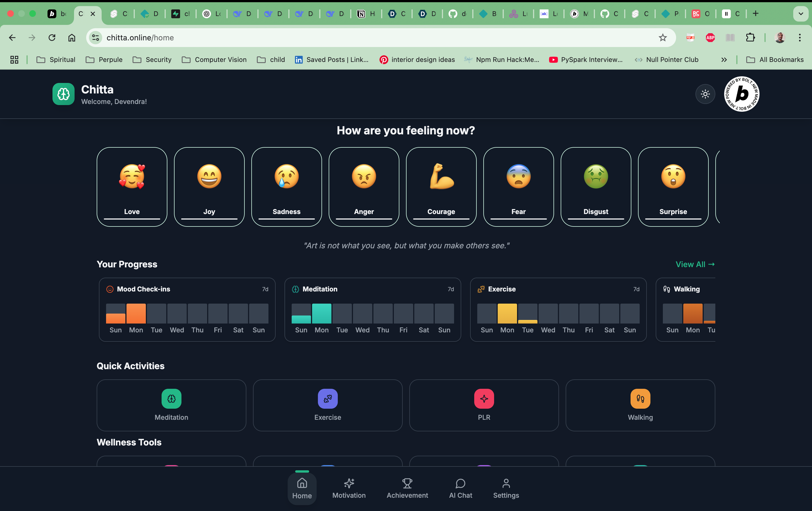The height and width of the screenshot is (511, 812).
Task: Click View All progress link
Action: click(x=695, y=264)
